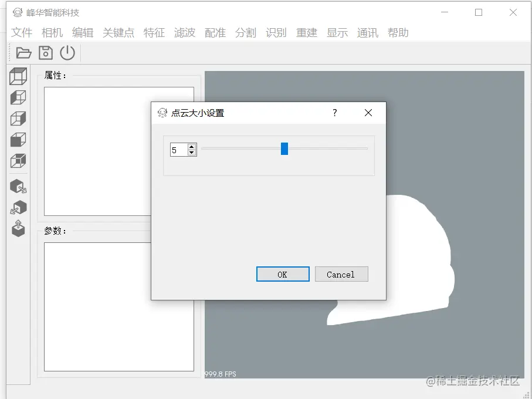Image resolution: width=532 pixels, height=399 pixels.
Task: Click cube with incoming arrow icon
Action: pyautogui.click(x=18, y=207)
